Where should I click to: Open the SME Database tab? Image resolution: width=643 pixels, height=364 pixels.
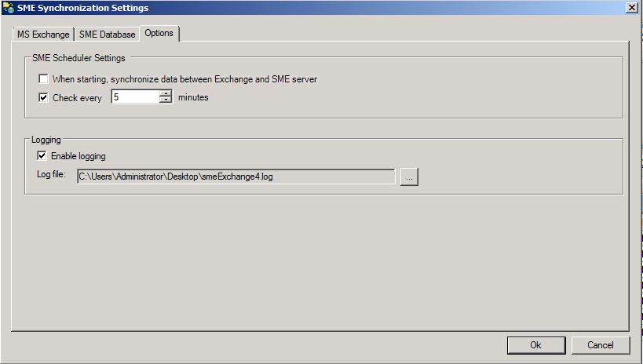[x=107, y=35]
